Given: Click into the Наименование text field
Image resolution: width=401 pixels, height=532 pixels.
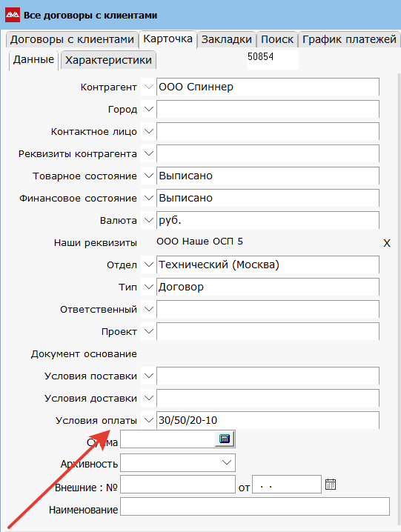Looking at the screenshot, I should [x=255, y=507].
